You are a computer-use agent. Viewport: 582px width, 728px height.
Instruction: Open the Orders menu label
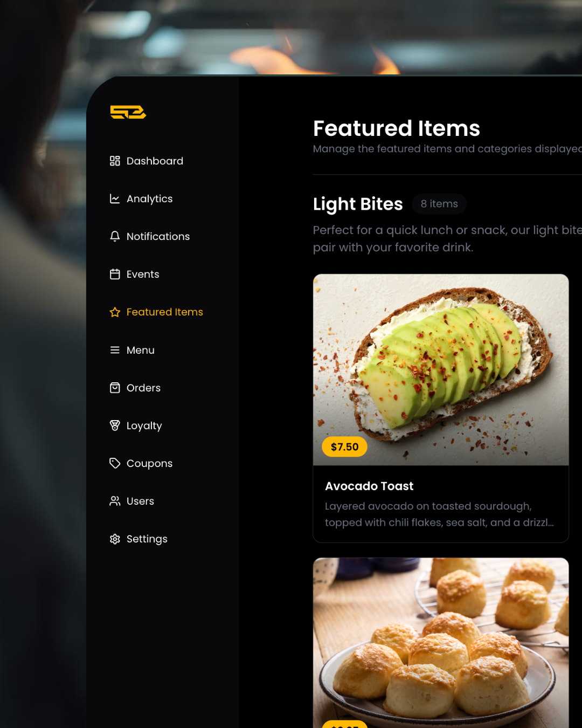(143, 388)
